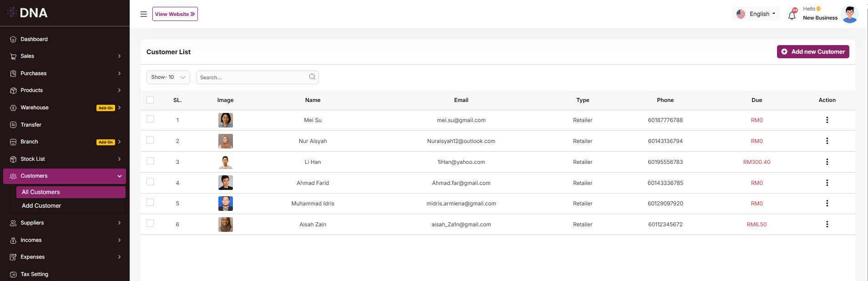Tick the select-all checkbox in the table header
Screen dimensions: 868x281
[150, 100]
